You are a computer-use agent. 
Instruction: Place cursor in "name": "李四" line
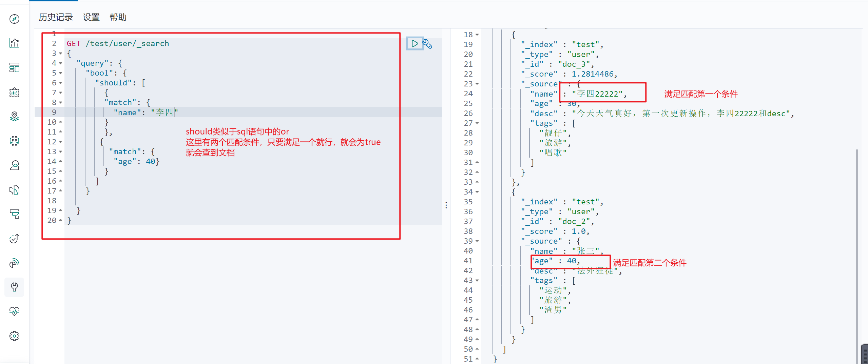146,113
